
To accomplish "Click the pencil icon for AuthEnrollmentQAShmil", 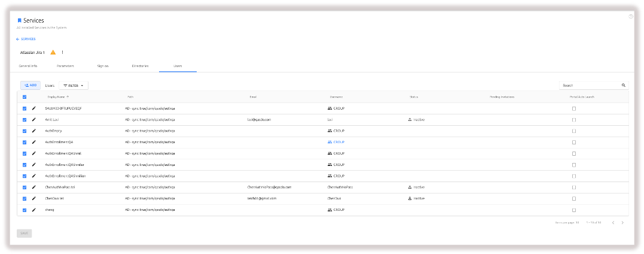I will pyautogui.click(x=34, y=153).
